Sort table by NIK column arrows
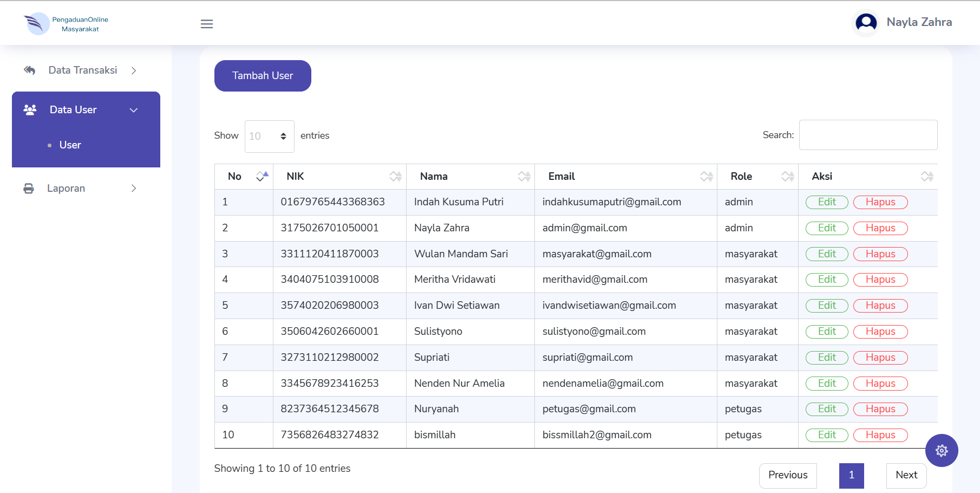Screen dimensions: 980x493 tap(395, 176)
